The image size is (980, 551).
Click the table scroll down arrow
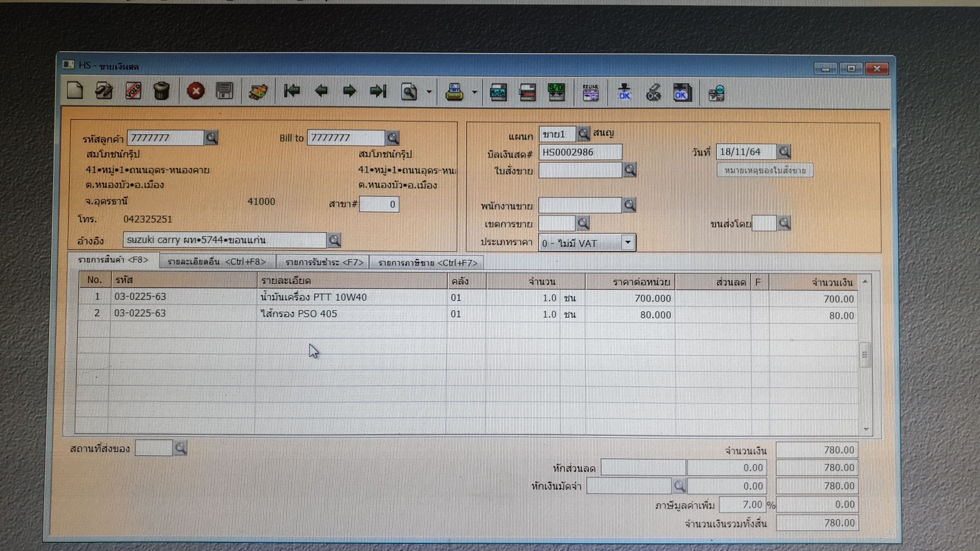[866, 429]
